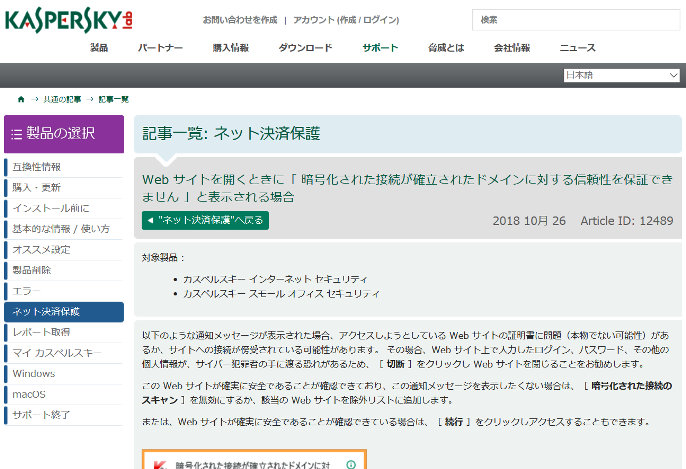Expand the 製品の選択 panel header
This screenshot has width=686, height=469.
(64, 133)
